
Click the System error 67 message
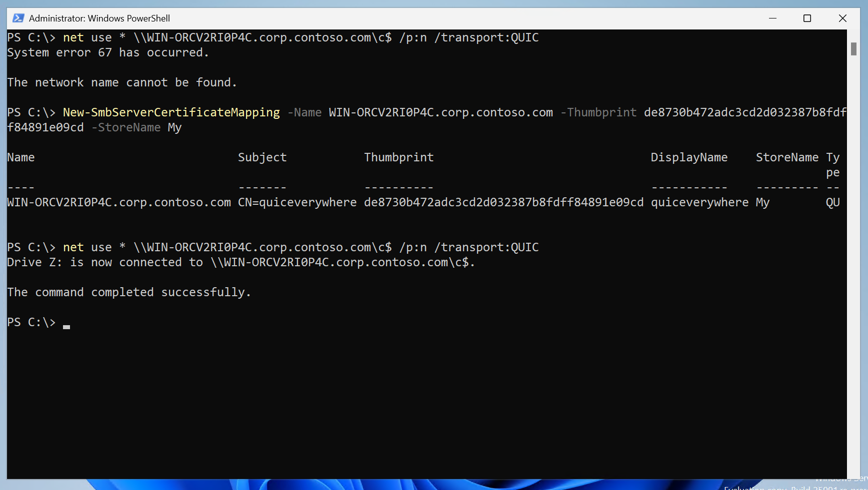pyautogui.click(x=107, y=52)
